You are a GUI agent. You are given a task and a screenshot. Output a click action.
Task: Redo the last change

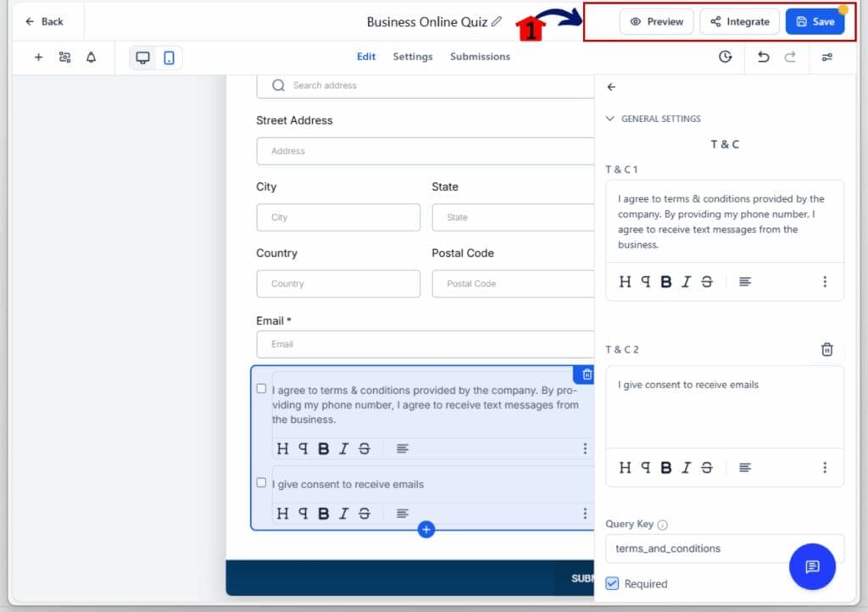[x=795, y=57]
